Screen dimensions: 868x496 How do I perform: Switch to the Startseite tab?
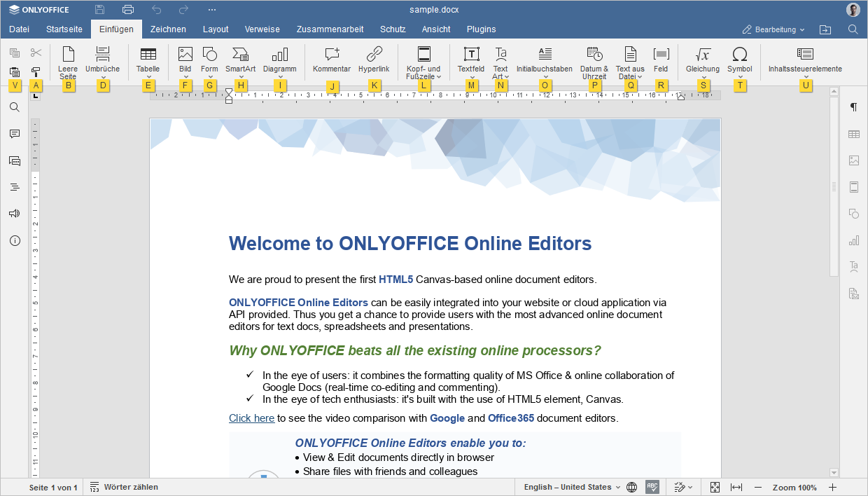click(x=64, y=29)
